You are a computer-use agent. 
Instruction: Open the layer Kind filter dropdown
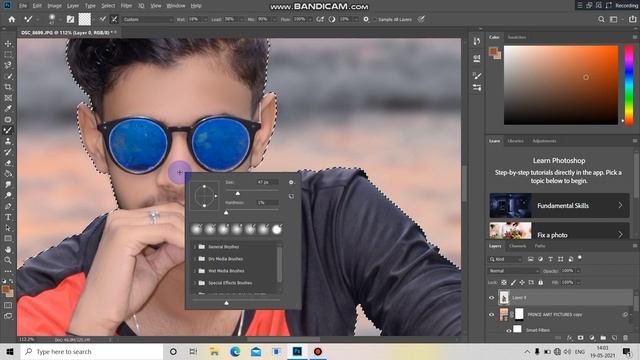pyautogui.click(x=506, y=259)
